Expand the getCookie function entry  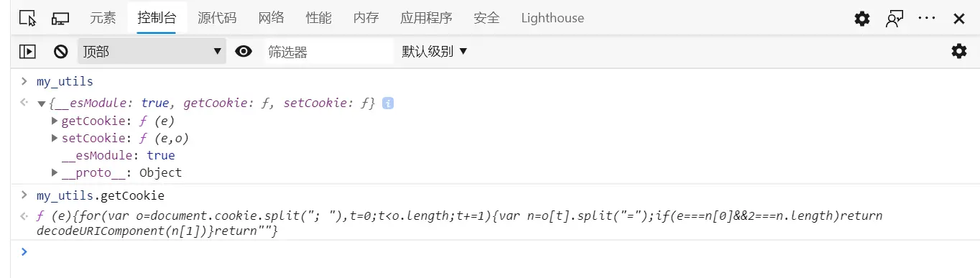pos(55,121)
